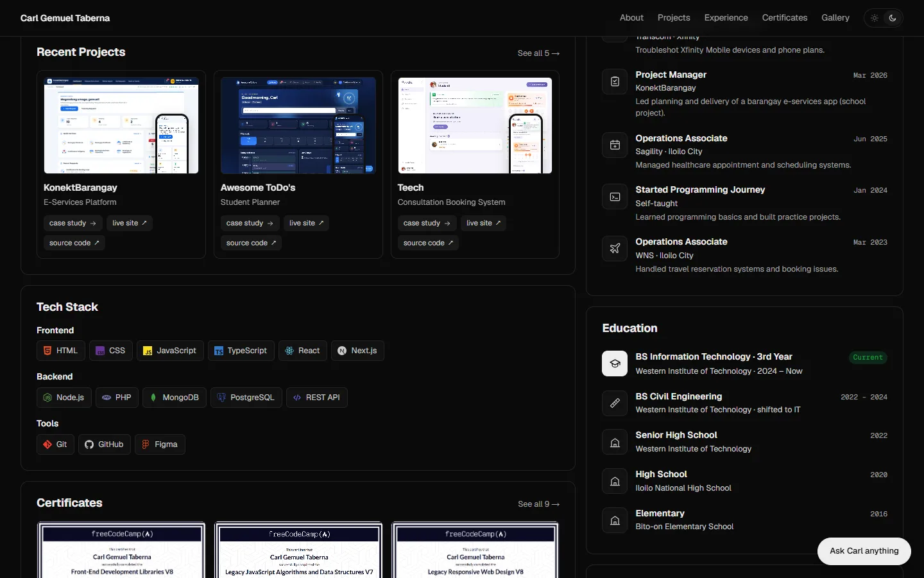Click the MongoDB leaf icon
This screenshot has height=578, width=924.
point(153,398)
